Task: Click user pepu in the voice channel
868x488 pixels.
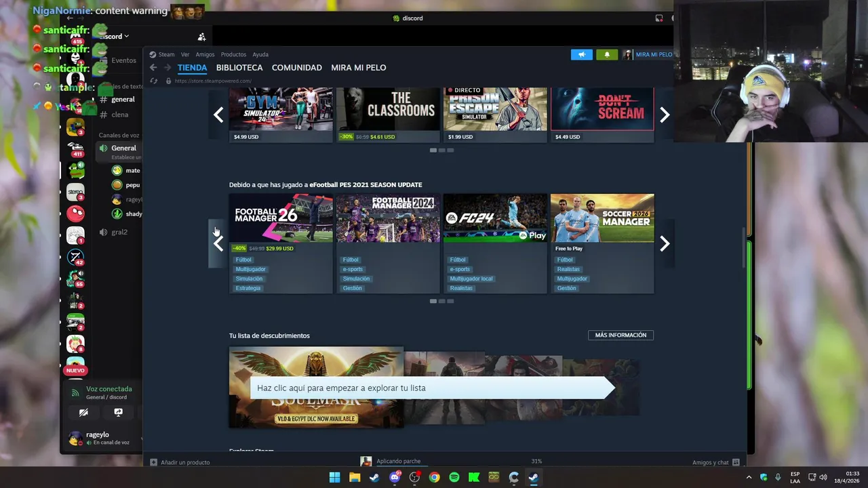Action: [127, 185]
